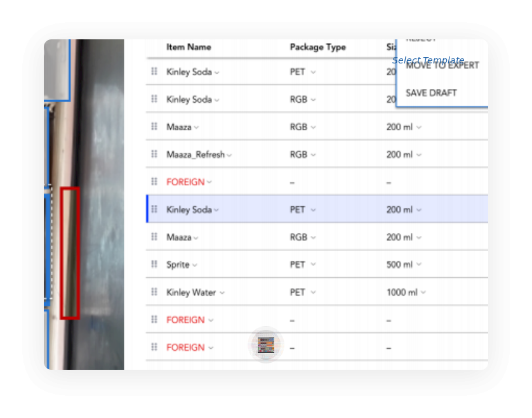Click the shelf thumbnail beside the last FOREIGN row
532x418 pixels.
pos(265,345)
